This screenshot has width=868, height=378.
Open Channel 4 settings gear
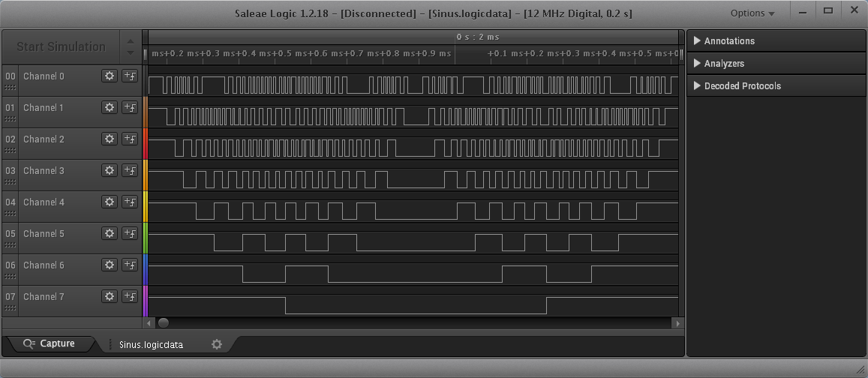(x=110, y=202)
